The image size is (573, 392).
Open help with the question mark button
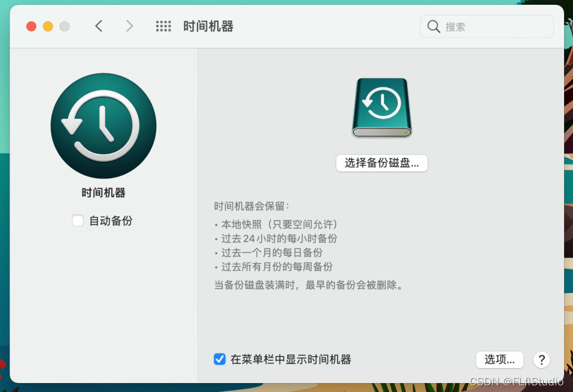(x=541, y=360)
